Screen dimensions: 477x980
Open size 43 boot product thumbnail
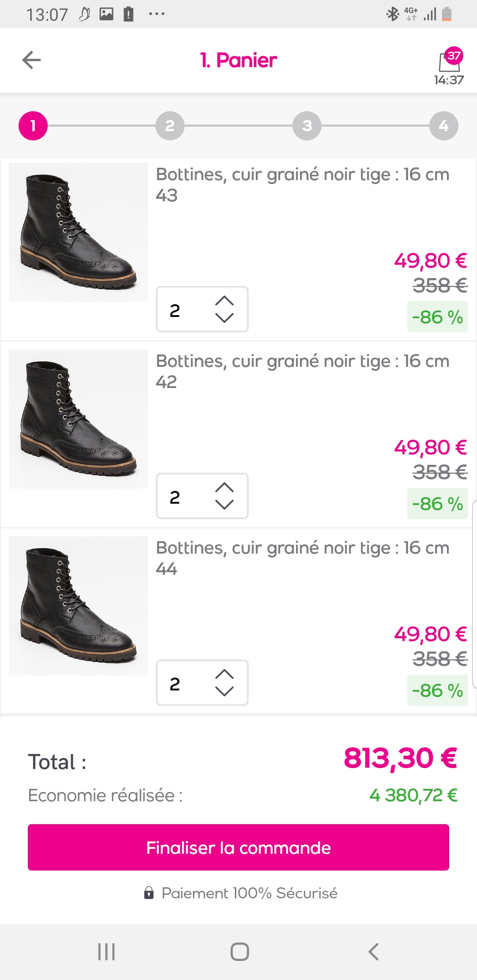click(78, 233)
